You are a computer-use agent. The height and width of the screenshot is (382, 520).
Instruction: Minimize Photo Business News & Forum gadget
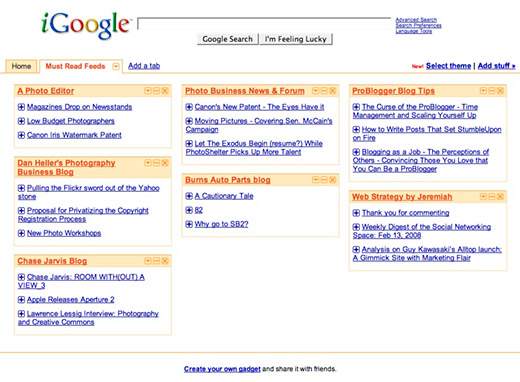[324, 91]
